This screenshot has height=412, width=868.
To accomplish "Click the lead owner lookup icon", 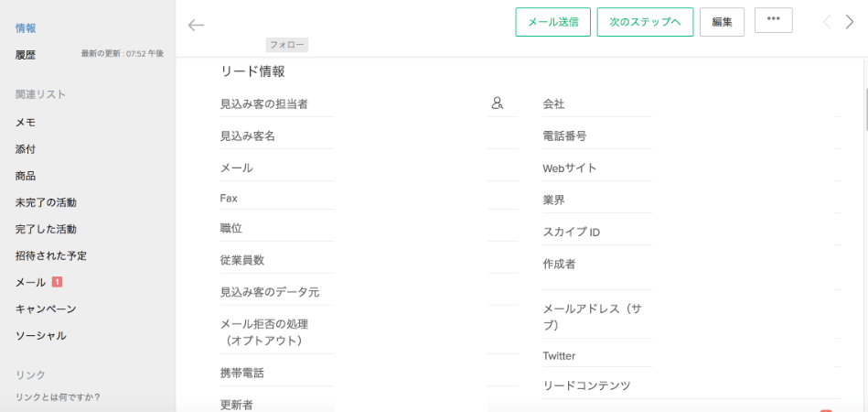I will 497,103.
